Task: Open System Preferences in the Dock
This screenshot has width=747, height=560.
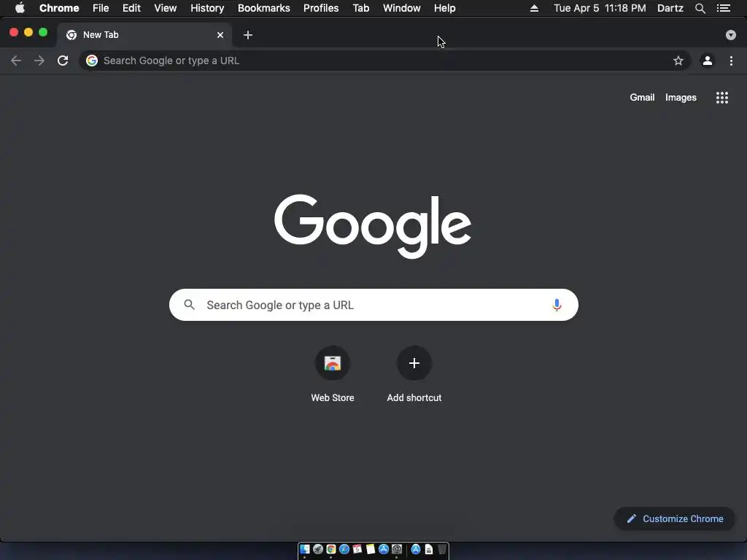Action: coord(396,549)
